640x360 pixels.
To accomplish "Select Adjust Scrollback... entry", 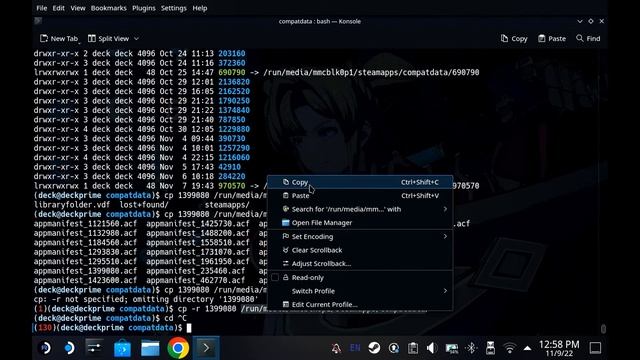I will click(x=360, y=263).
